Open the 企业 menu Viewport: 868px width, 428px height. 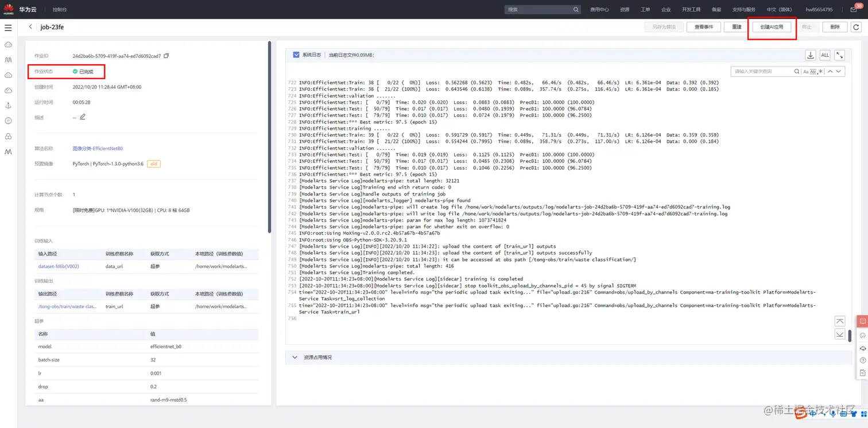tap(666, 10)
